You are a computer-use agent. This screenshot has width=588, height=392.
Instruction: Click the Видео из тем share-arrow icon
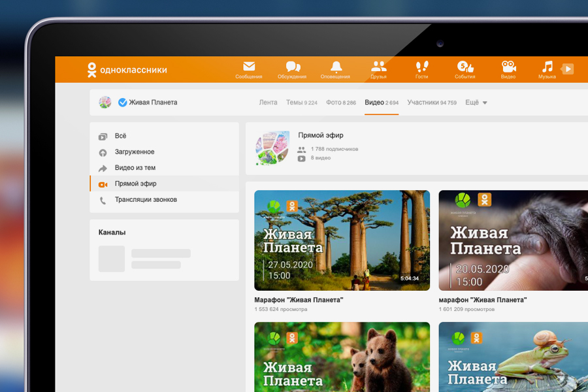(x=103, y=169)
